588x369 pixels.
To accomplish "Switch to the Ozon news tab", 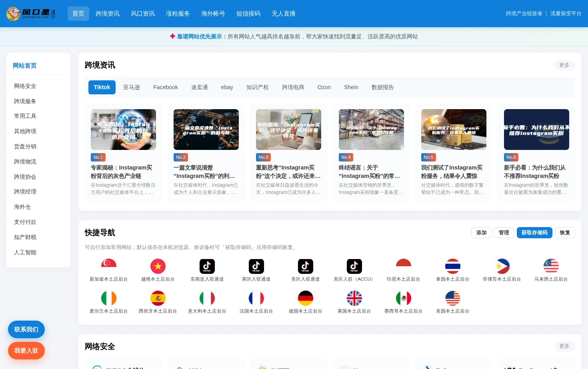I will coord(324,87).
